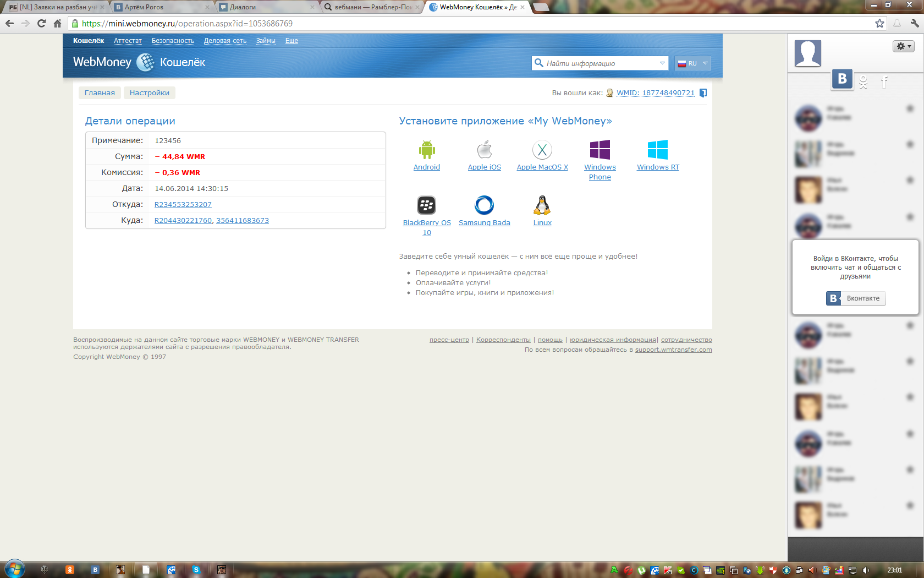This screenshot has width=924, height=578.
Task: Switch to the Диалоги browser tab
Action: click(x=267, y=7)
